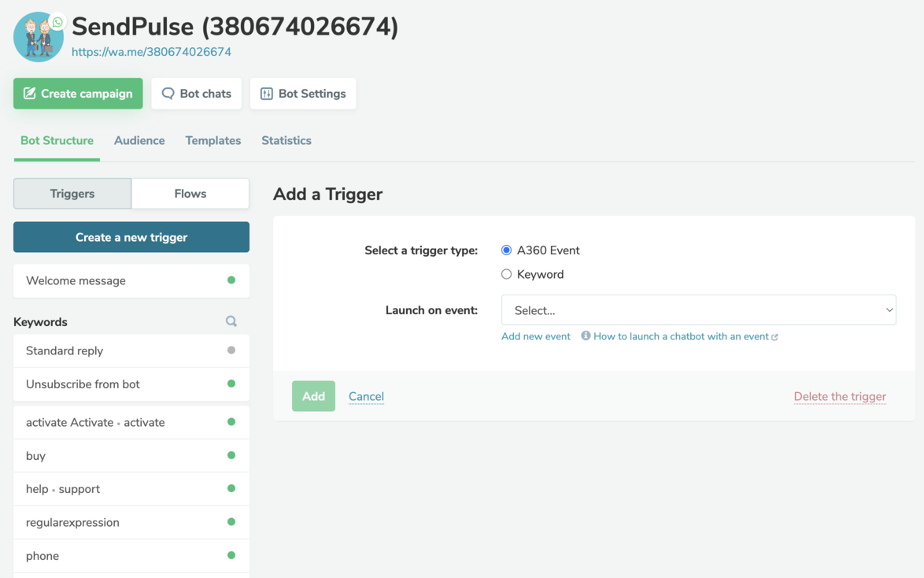
Task: Click the status dot for Unsubscribe from bot
Action: pyautogui.click(x=231, y=384)
